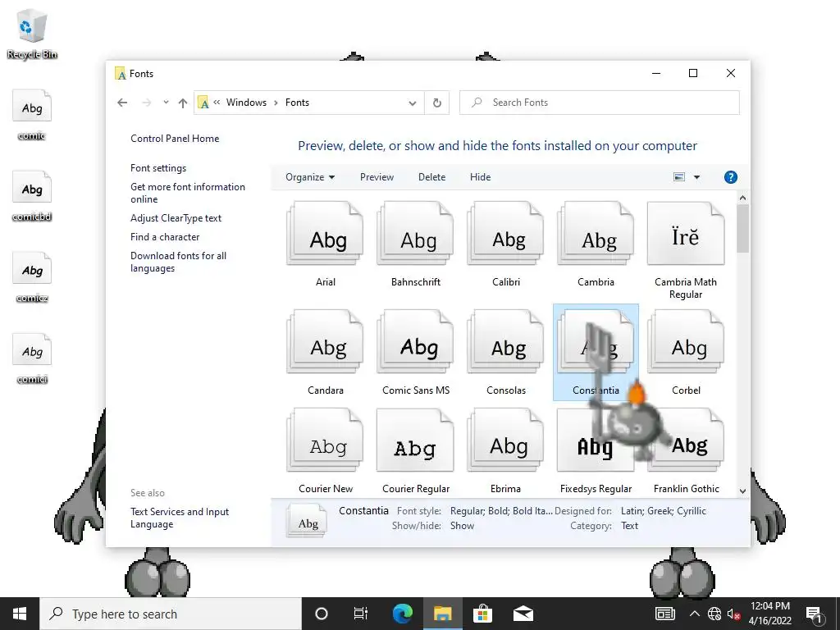Select the Courier New font icon
This screenshot has width=840, height=630.
click(325, 441)
